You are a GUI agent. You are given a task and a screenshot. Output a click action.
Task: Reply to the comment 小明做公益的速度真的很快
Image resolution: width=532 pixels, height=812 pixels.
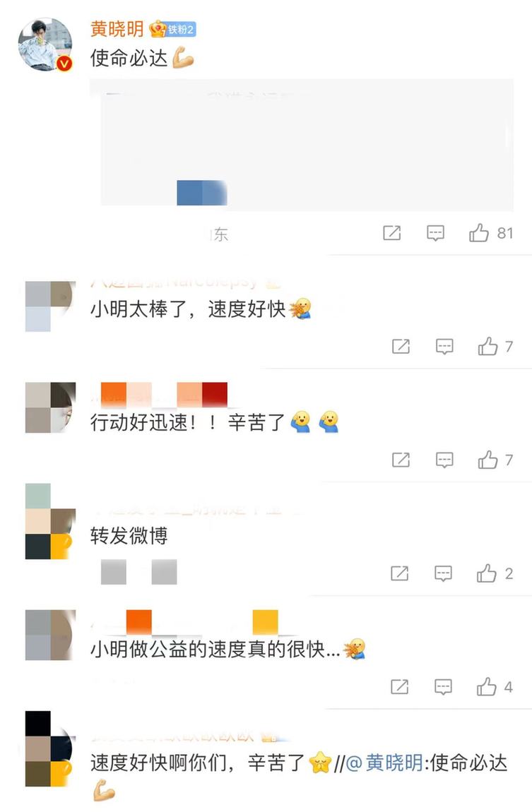(443, 686)
